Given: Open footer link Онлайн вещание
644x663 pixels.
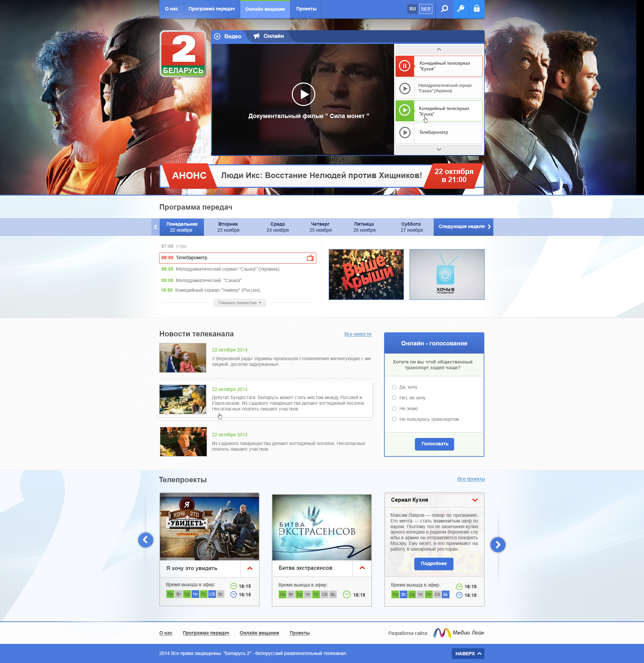Looking at the screenshot, I should click(259, 633).
